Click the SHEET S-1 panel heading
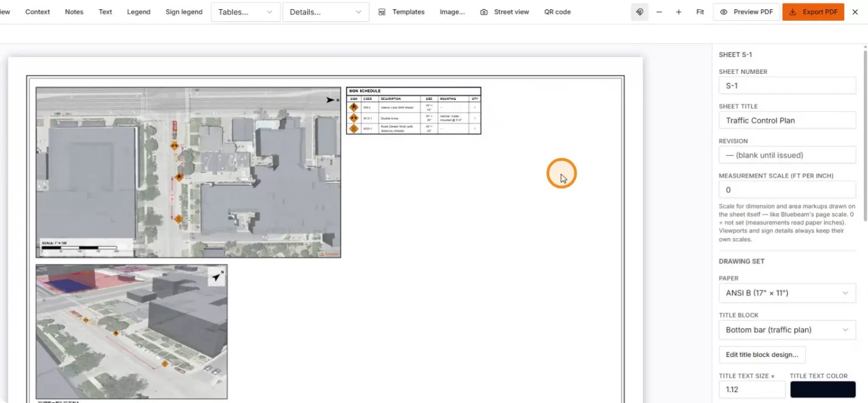Image resolution: width=868 pixels, height=403 pixels. click(x=735, y=55)
